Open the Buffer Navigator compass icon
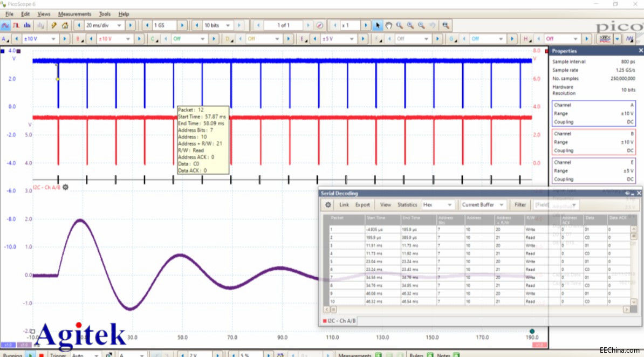This screenshot has width=644, height=357. pos(319,25)
